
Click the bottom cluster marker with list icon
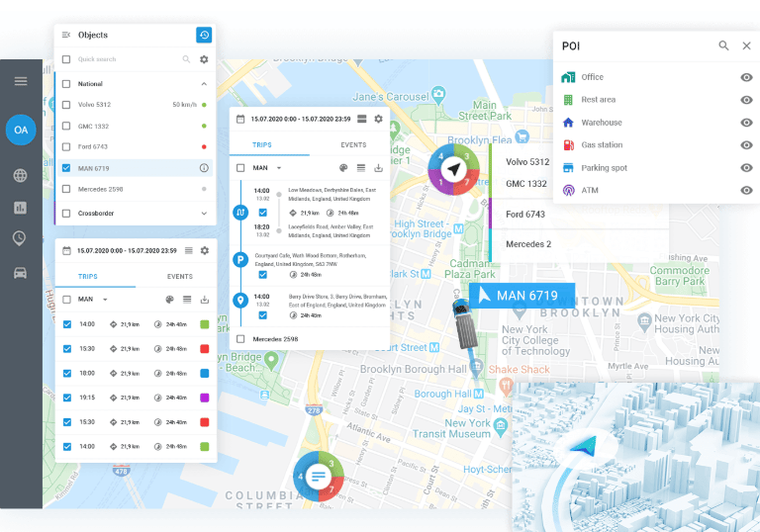tap(319, 477)
